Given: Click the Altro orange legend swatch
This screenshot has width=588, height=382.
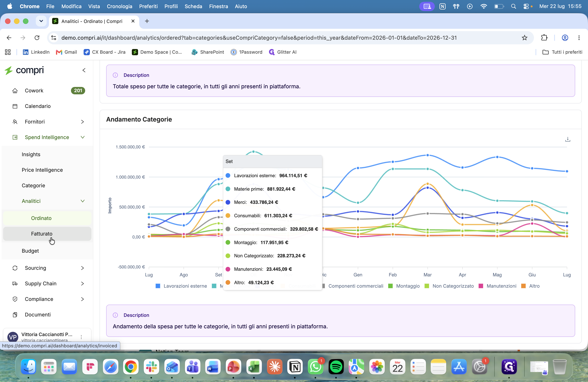Looking at the screenshot, I should (523, 286).
